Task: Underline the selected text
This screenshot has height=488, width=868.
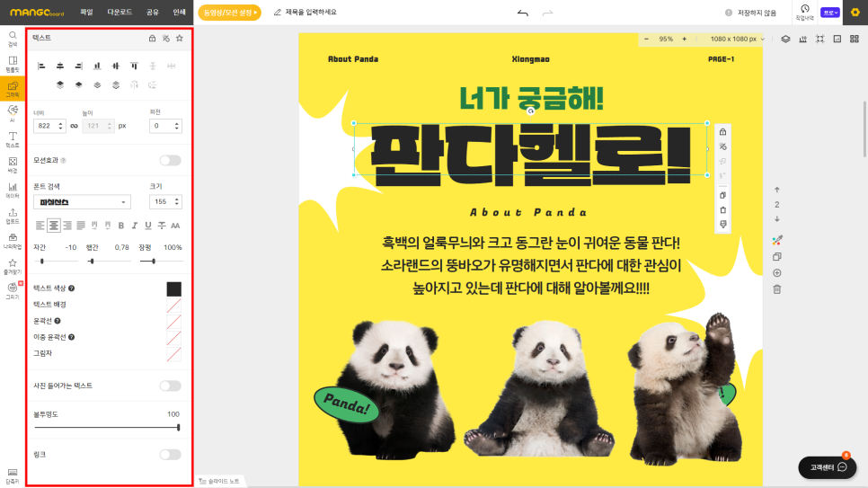Action: click(x=147, y=226)
